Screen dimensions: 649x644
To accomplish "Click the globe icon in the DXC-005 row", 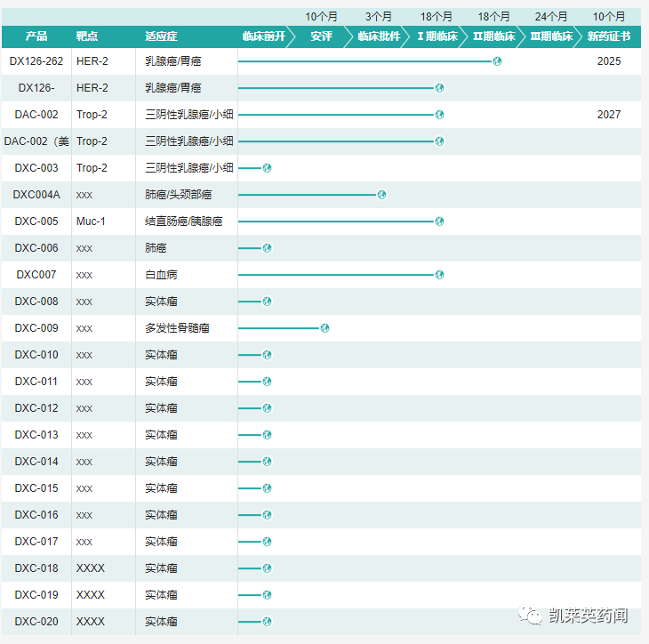I will [x=439, y=221].
